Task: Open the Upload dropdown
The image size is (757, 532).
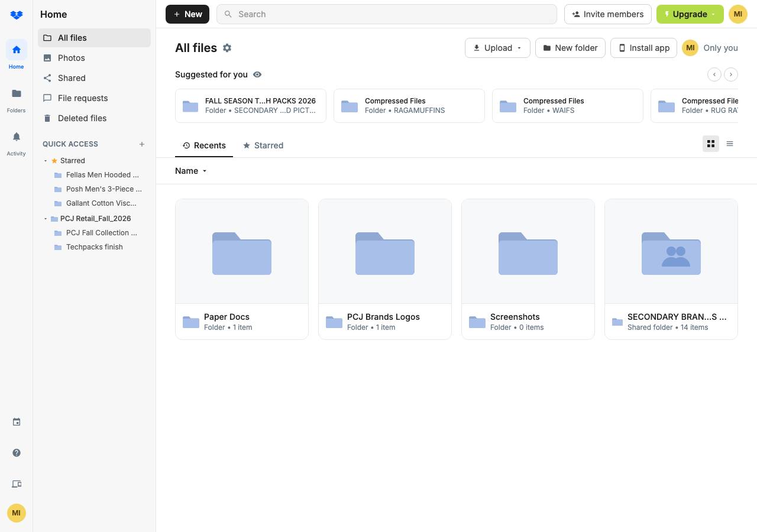Action: [x=497, y=48]
